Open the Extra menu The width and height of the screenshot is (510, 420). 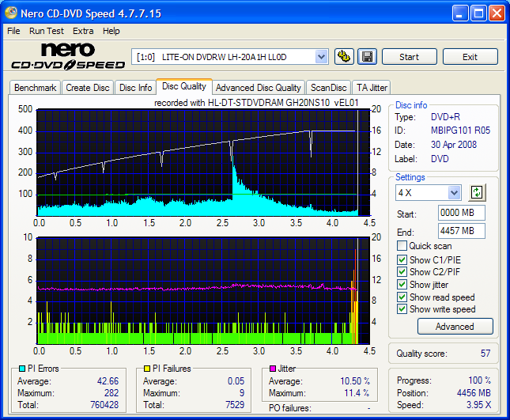83,31
